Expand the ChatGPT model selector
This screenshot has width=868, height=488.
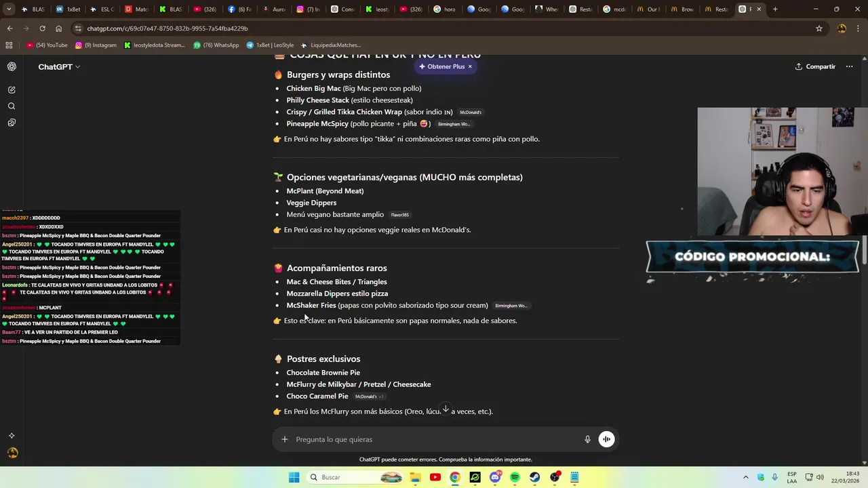point(59,66)
